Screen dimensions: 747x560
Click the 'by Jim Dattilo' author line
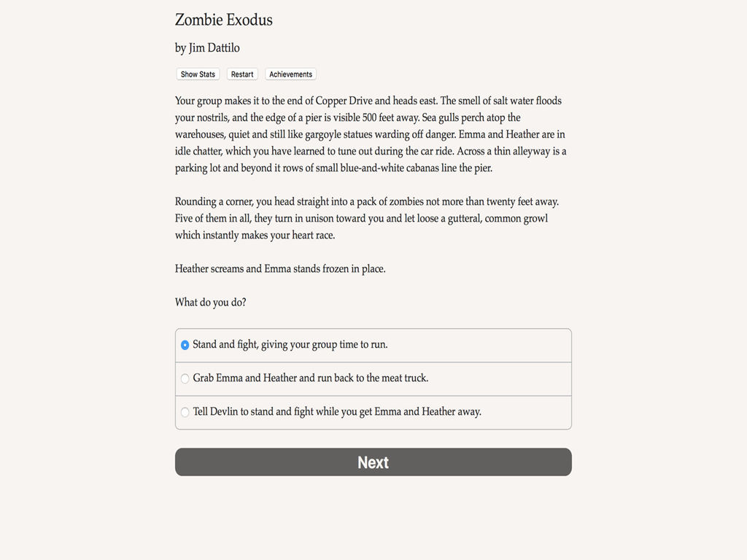(207, 47)
